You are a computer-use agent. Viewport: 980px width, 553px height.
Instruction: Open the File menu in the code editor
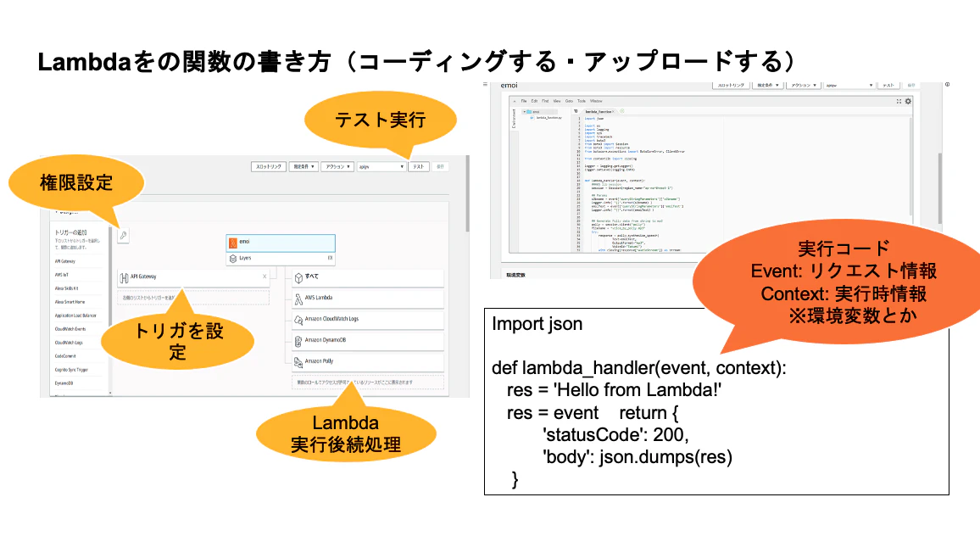tap(524, 101)
